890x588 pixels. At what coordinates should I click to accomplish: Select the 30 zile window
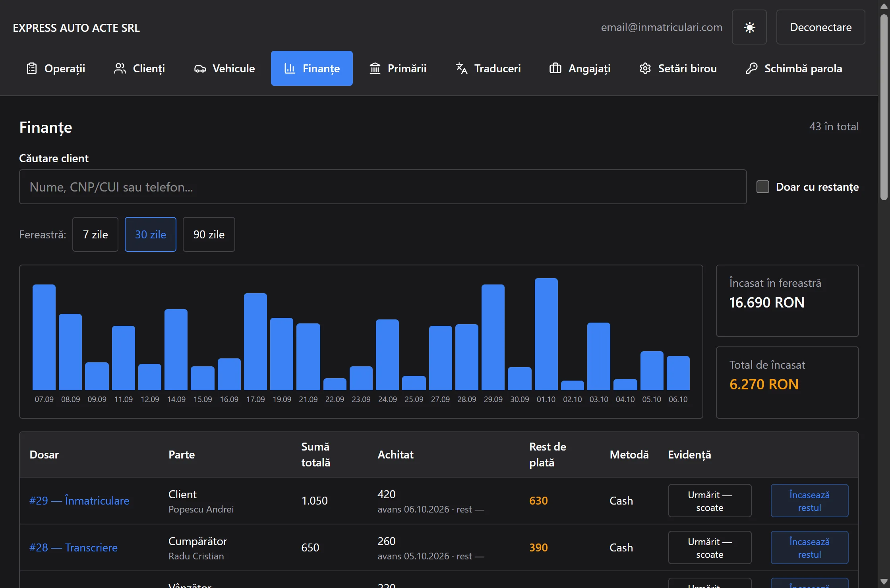coord(151,234)
